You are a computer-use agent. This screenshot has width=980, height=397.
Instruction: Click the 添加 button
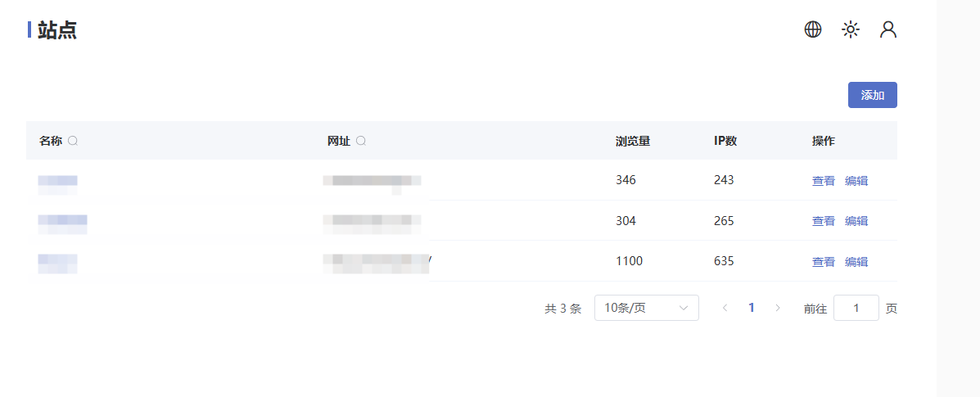click(x=872, y=95)
